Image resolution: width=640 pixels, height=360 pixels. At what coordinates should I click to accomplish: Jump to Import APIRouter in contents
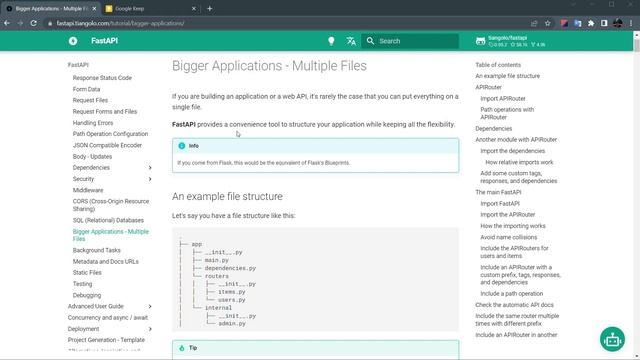503,98
